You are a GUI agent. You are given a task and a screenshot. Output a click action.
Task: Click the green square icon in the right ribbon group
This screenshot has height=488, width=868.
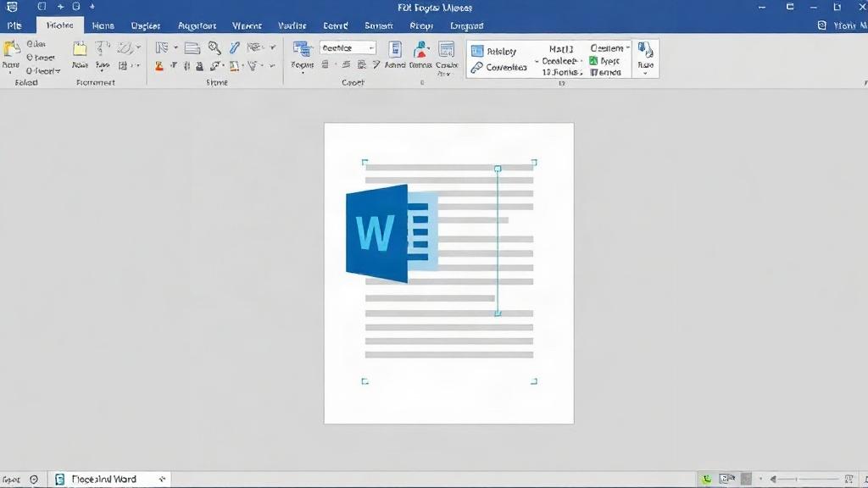click(x=593, y=61)
